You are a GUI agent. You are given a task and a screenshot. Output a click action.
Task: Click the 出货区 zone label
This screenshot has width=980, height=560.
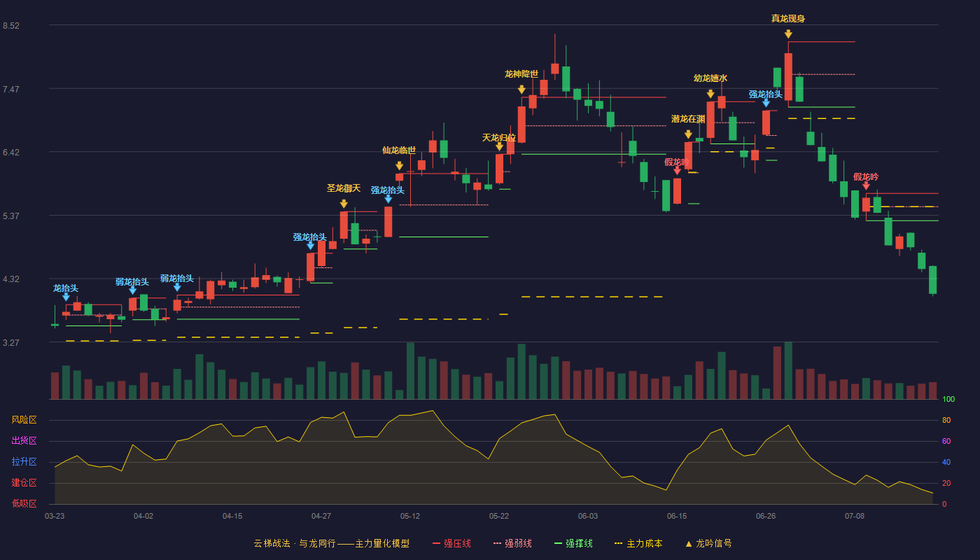coord(24,441)
